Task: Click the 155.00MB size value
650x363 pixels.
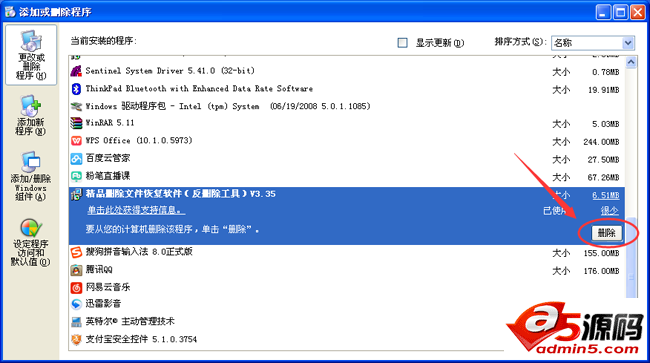Action: pyautogui.click(x=601, y=253)
